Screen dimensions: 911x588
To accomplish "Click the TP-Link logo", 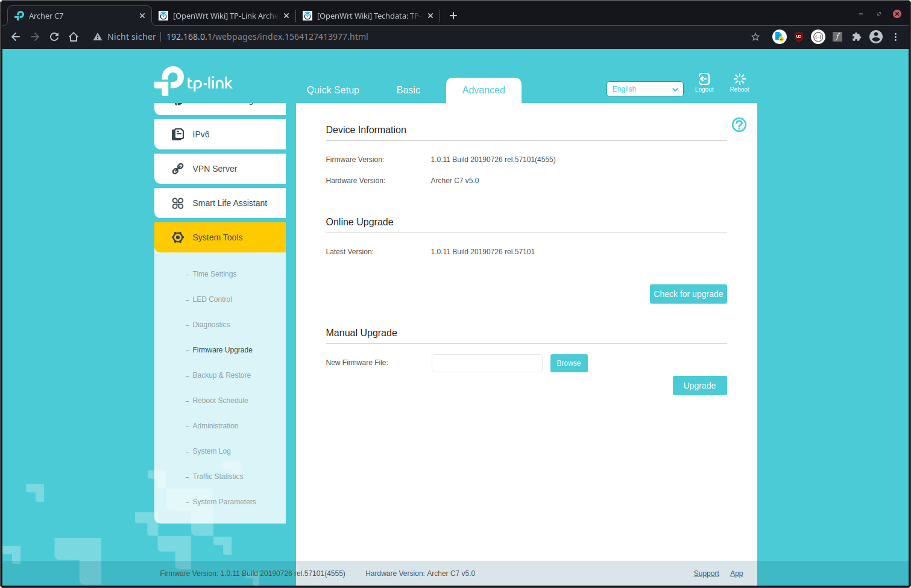I will click(194, 81).
